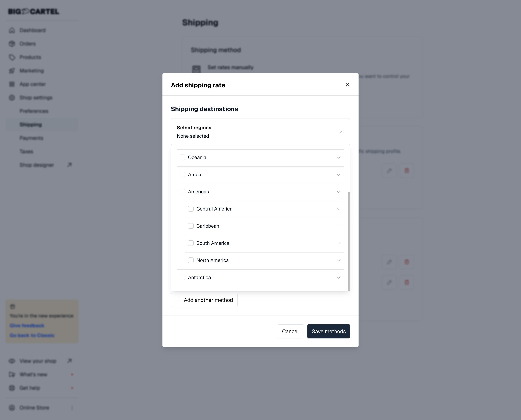Viewport: 521px width, 420px height.
Task: Click the regions list scrollbar
Action: tap(349, 241)
